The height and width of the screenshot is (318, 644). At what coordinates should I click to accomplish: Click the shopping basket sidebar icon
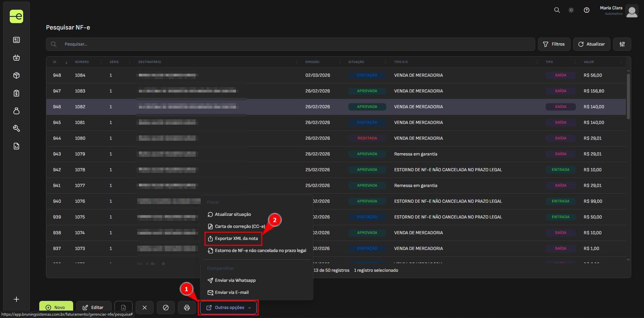pyautogui.click(x=16, y=58)
